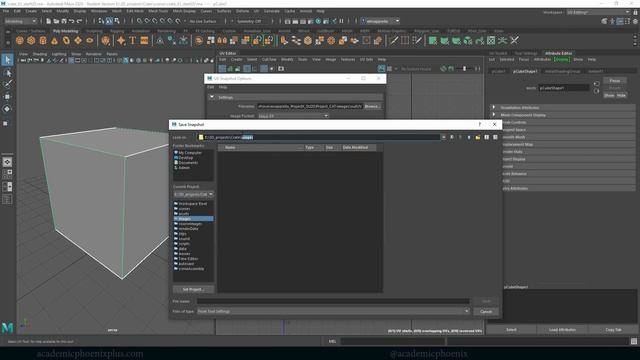Collapse the Settings section in UV Snapshot Options
The width and height of the screenshot is (640, 360).
coord(211,97)
